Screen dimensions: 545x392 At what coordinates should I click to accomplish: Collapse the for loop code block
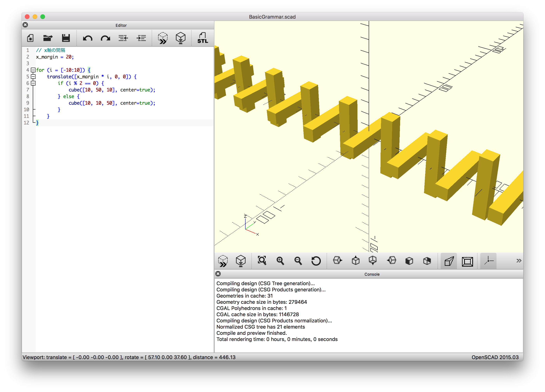(33, 70)
